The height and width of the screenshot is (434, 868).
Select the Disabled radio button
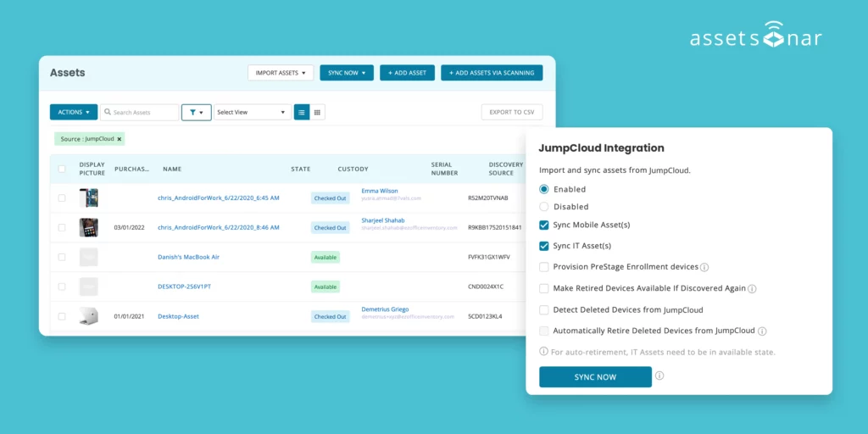tap(544, 207)
